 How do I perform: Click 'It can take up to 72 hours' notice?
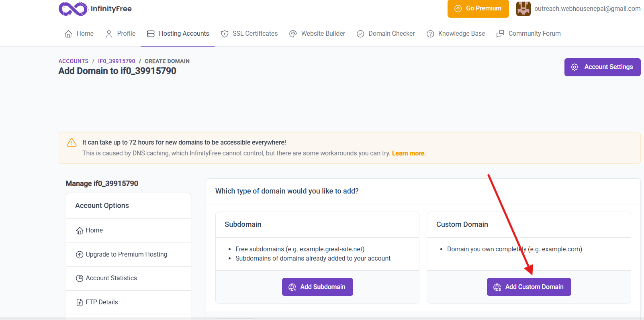coord(184,143)
